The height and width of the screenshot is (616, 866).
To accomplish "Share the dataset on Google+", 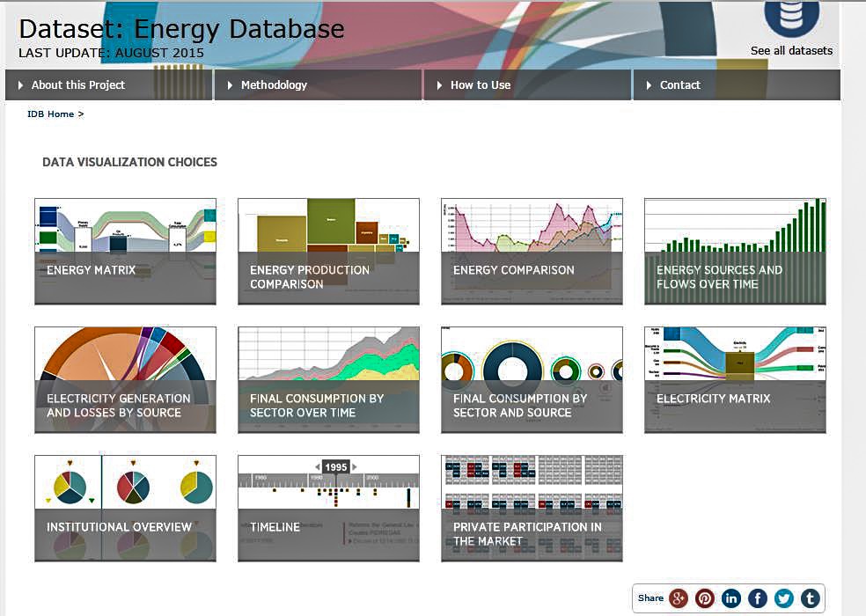I will pos(679,598).
